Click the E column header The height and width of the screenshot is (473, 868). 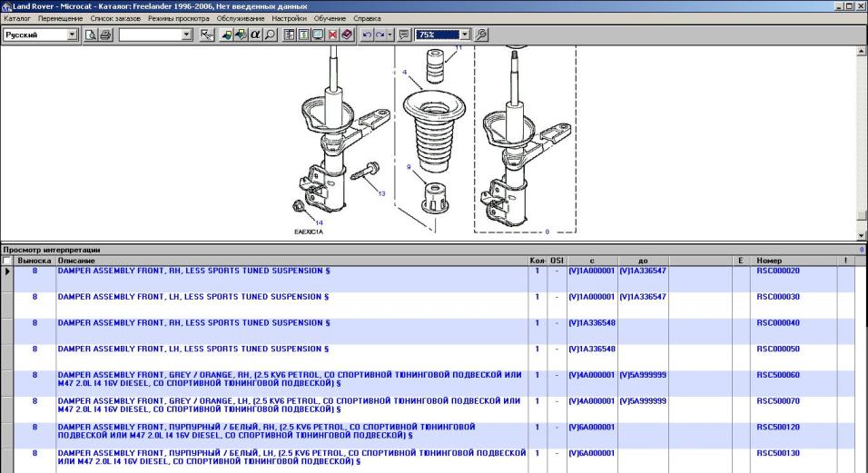[x=741, y=261]
